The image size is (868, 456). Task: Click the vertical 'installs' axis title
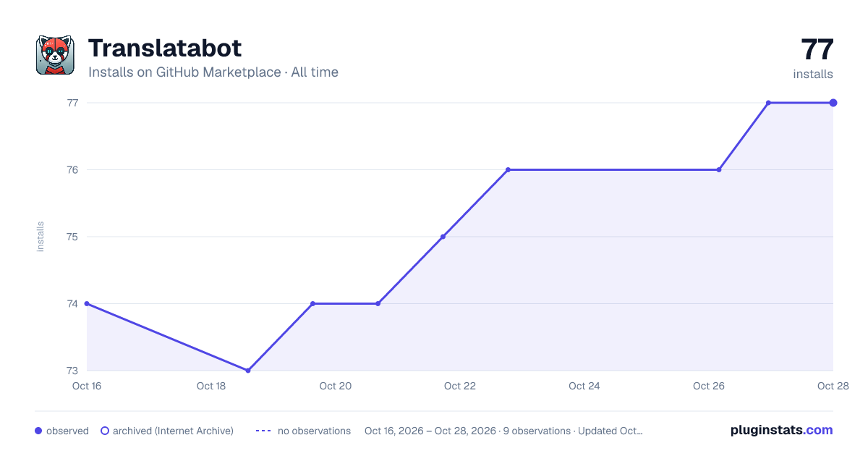pos(41,237)
